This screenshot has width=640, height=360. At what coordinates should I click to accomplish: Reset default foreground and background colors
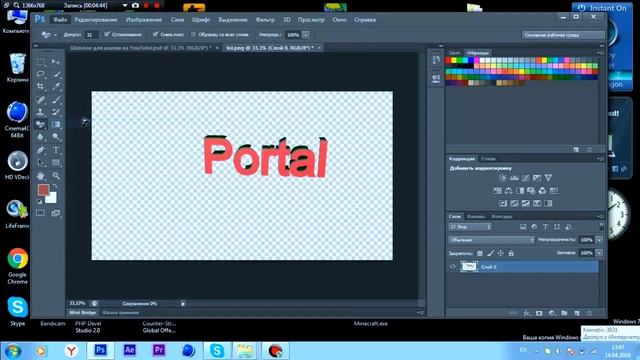pos(40,201)
